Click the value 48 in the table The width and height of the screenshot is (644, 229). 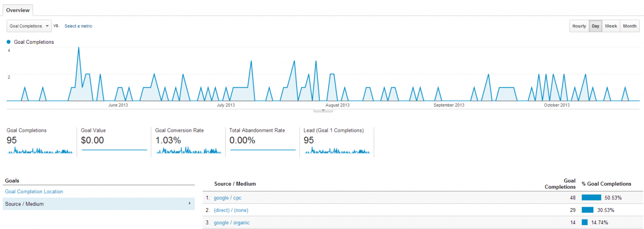tap(572, 198)
